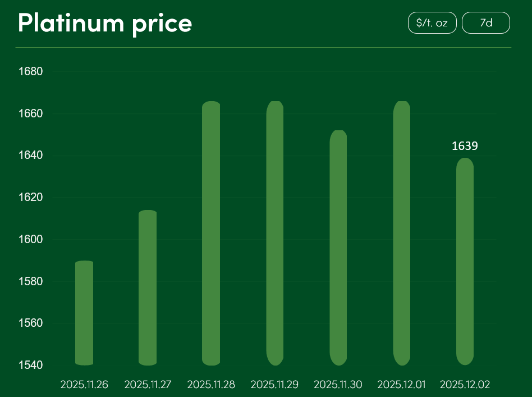Screen dimensions: 532x397
Task: Click the $/t. oz unit button
Action: (x=432, y=23)
